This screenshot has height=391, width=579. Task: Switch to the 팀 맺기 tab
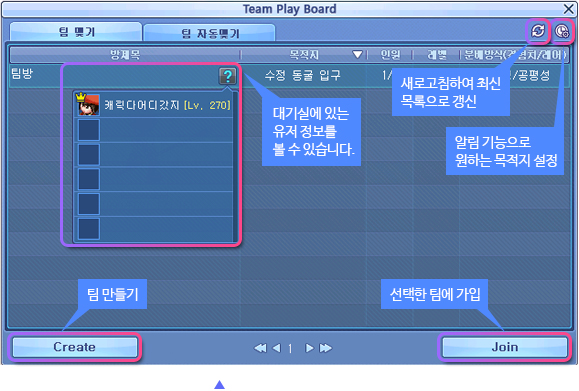[x=76, y=32]
